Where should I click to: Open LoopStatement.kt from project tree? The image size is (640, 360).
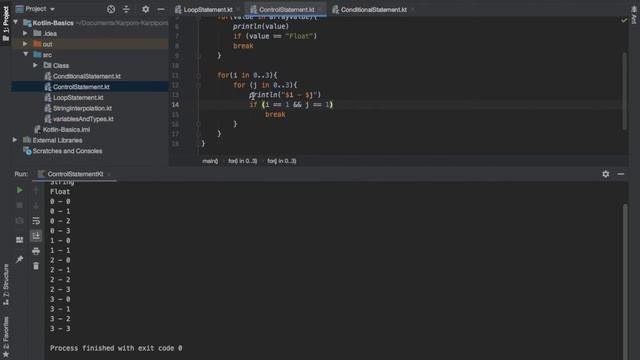(78, 98)
